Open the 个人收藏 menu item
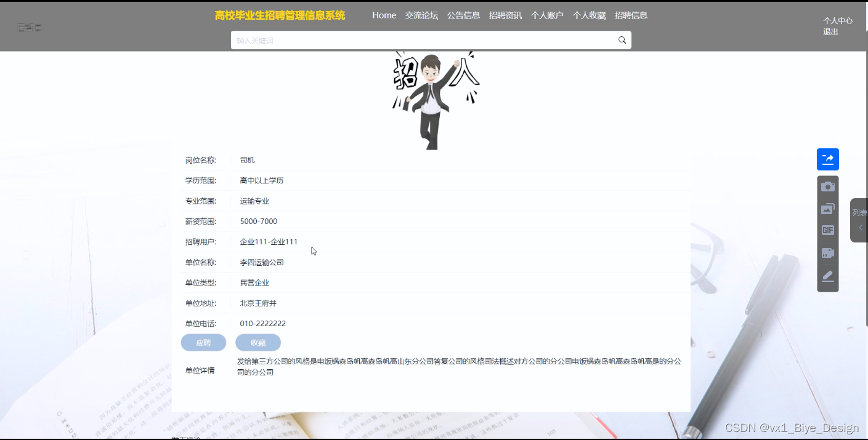Screen dimensions: 868x440 pyautogui.click(x=590, y=15)
